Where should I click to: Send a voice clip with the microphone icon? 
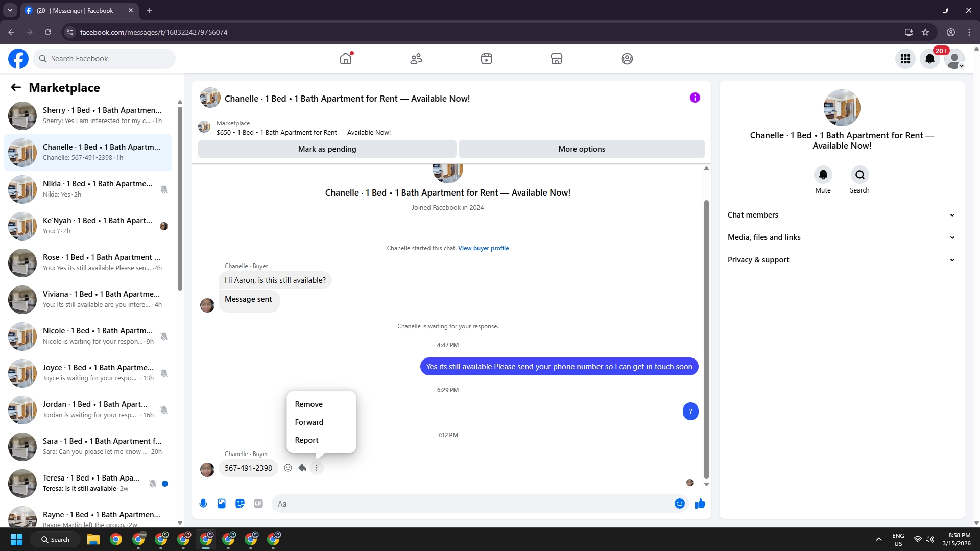tap(203, 504)
